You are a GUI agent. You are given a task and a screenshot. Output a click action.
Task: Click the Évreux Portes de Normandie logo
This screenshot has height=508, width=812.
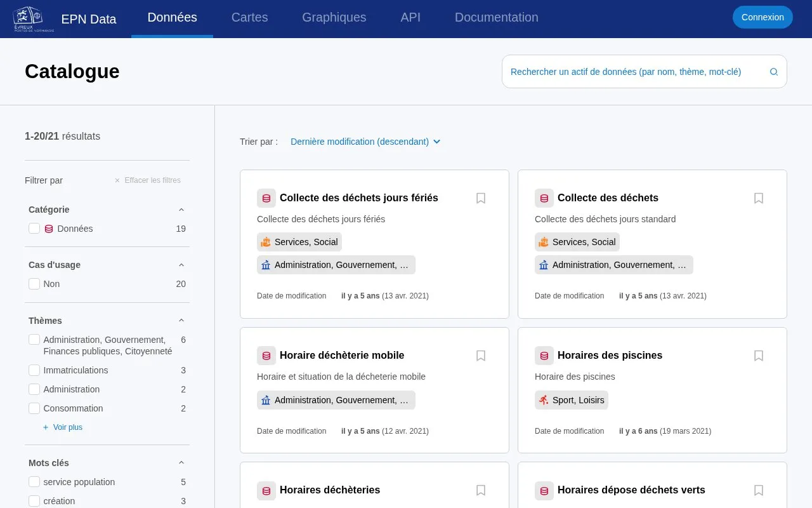pyautogui.click(x=33, y=19)
